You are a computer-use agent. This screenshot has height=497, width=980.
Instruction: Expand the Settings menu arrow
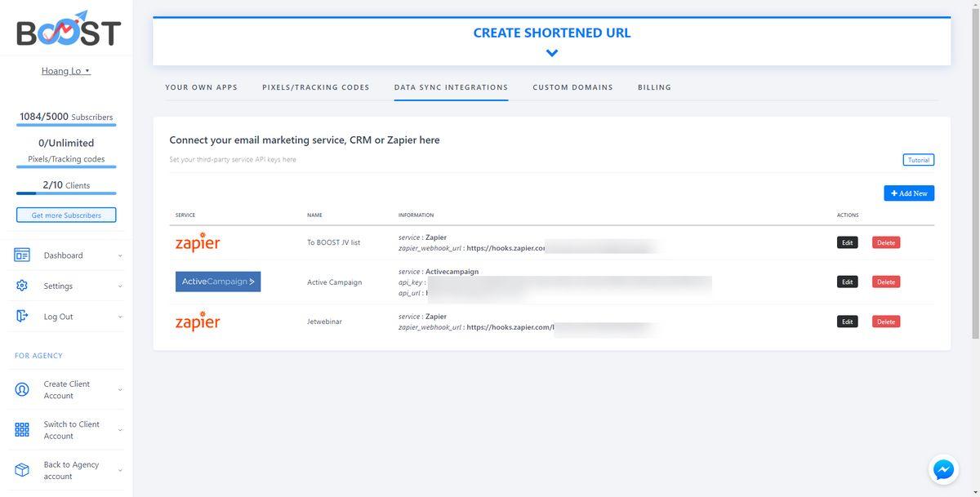click(x=120, y=286)
